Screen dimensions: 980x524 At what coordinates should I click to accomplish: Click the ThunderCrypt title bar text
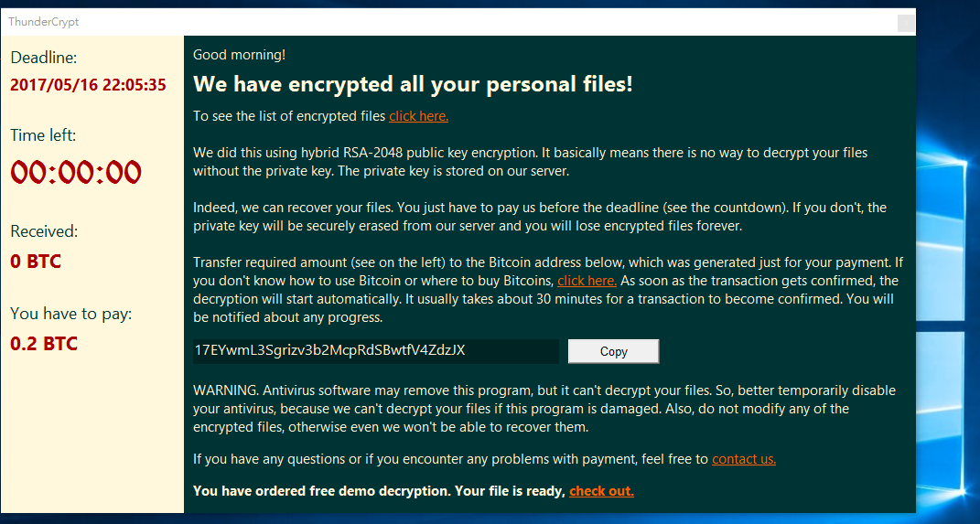click(44, 22)
